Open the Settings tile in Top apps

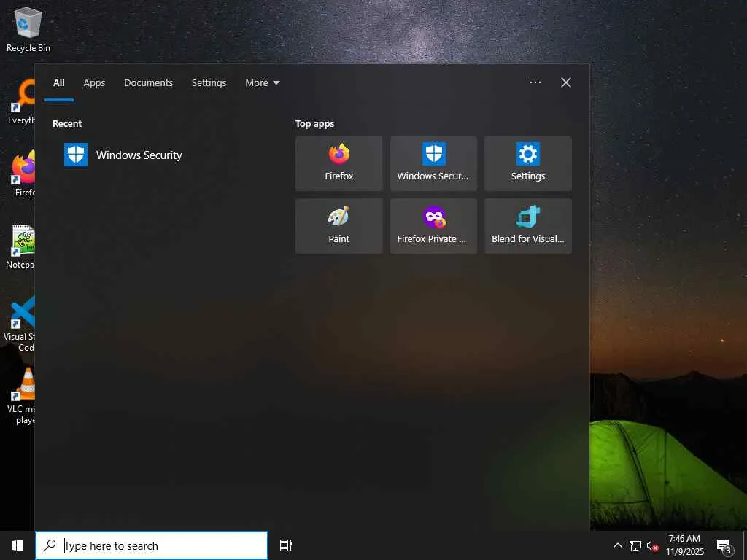click(528, 163)
